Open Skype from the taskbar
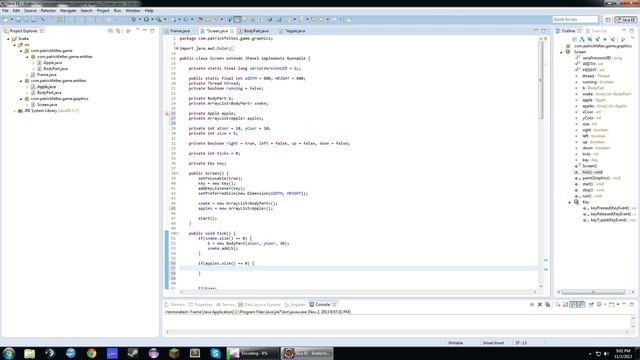Screen dimensions: 640x360 point(216,353)
